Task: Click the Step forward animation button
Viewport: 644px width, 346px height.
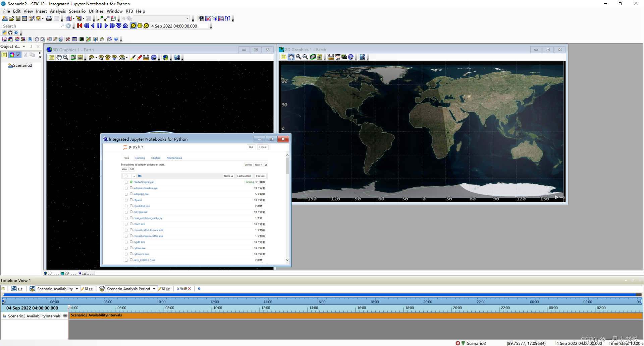Action: point(112,26)
